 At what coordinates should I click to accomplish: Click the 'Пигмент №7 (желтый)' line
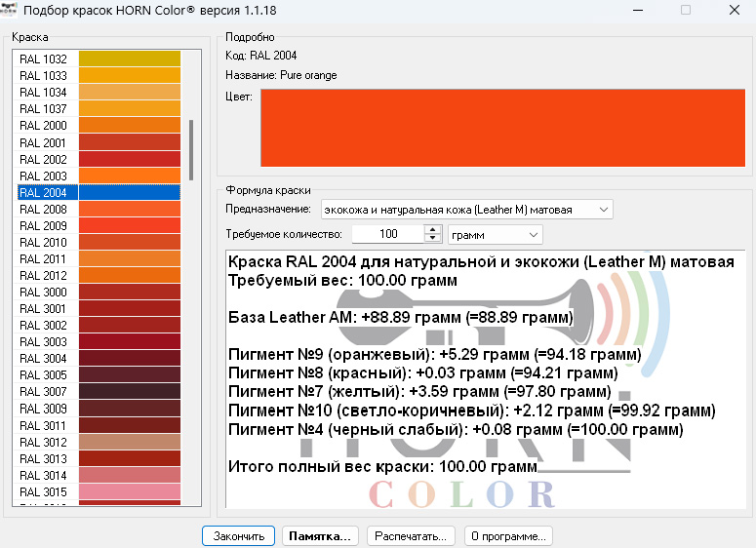coord(419,391)
